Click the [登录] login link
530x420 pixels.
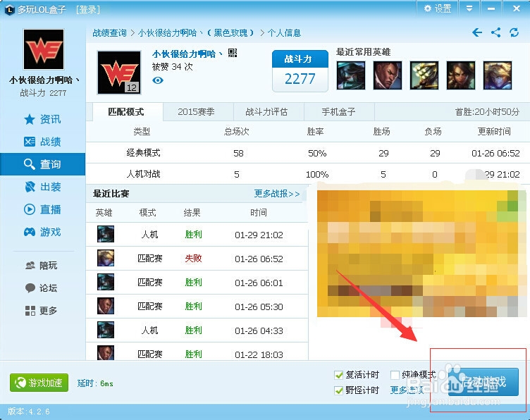tap(88, 9)
